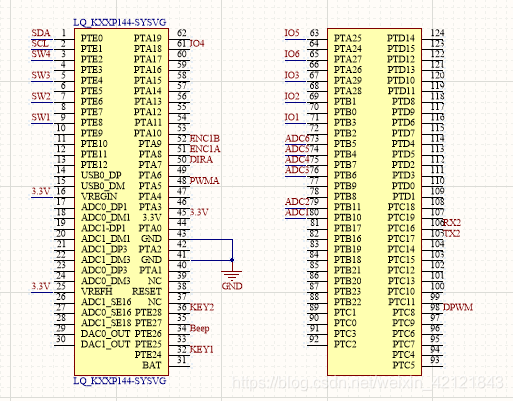This screenshot has width=513, height=401.
Task: Click pin number 62
Action: 182,33
